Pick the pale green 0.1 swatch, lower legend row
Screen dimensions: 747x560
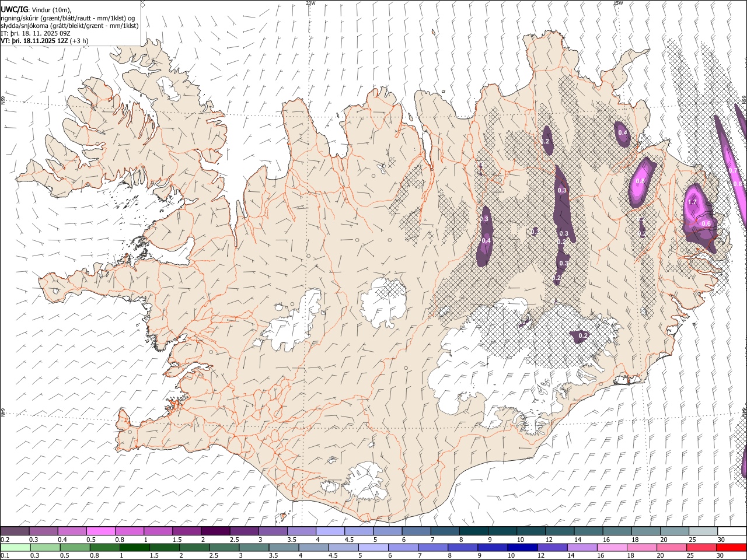(x=15, y=547)
